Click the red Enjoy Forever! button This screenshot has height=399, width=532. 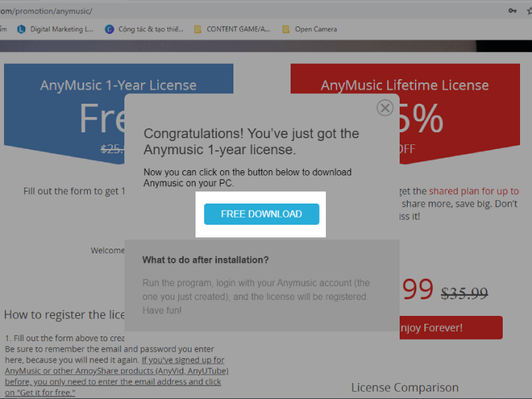[x=451, y=328]
